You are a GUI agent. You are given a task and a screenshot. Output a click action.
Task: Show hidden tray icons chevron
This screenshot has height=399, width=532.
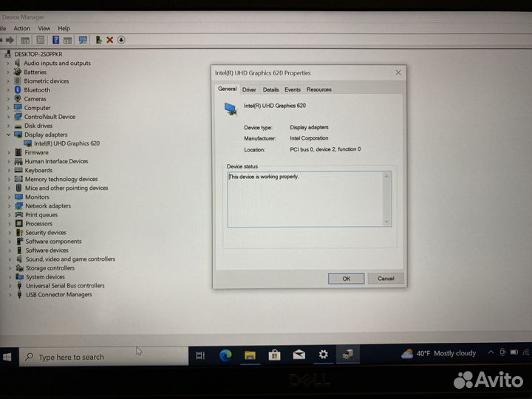(491, 352)
